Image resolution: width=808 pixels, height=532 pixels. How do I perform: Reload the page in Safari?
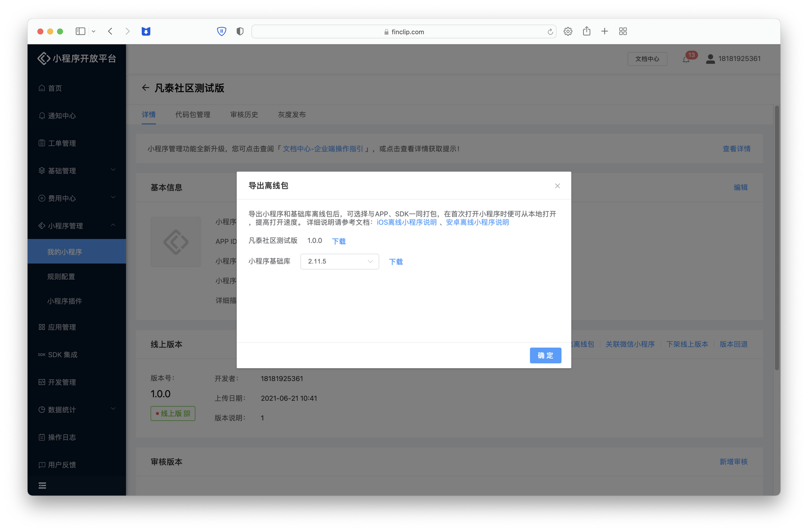pos(550,31)
